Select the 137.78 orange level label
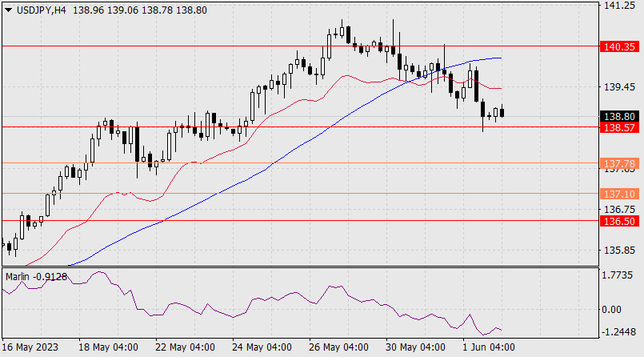The image size is (644, 357). point(619,164)
